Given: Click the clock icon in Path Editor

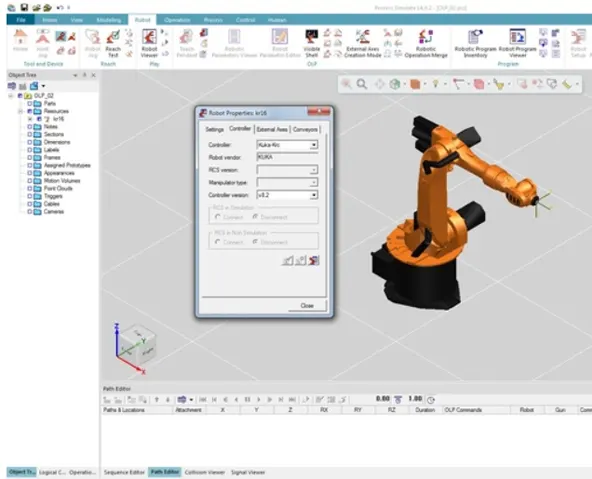Looking at the screenshot, I should pyautogui.click(x=431, y=399).
